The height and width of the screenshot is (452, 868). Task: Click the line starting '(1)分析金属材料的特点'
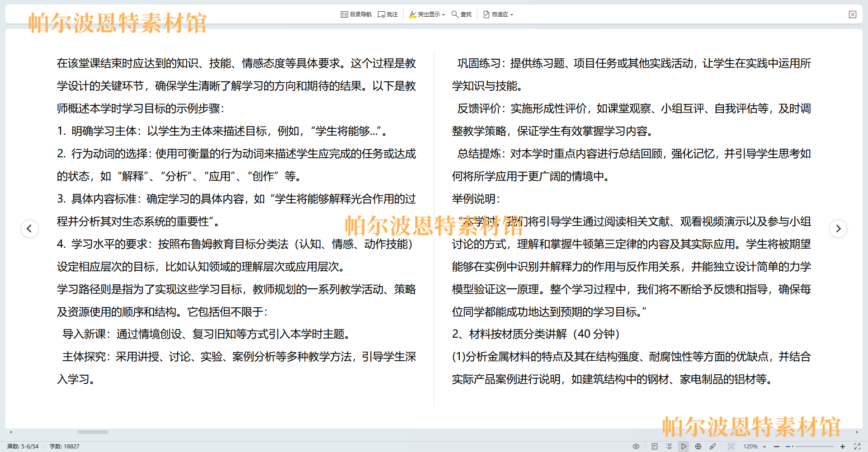[x=632, y=357]
